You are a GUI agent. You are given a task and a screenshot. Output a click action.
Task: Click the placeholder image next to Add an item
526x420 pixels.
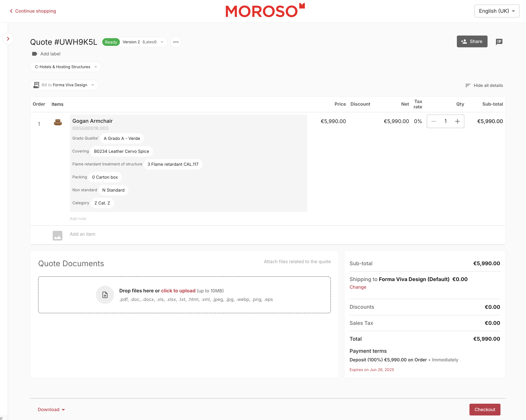58,235
